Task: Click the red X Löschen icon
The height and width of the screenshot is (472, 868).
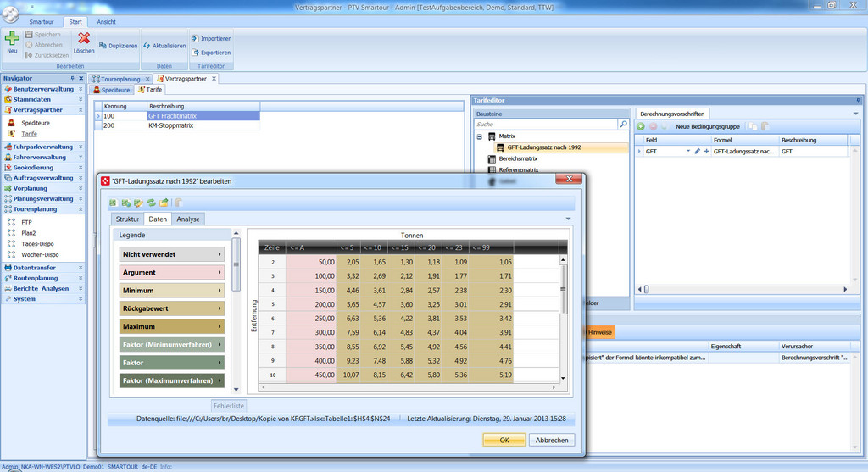Action: [84, 37]
